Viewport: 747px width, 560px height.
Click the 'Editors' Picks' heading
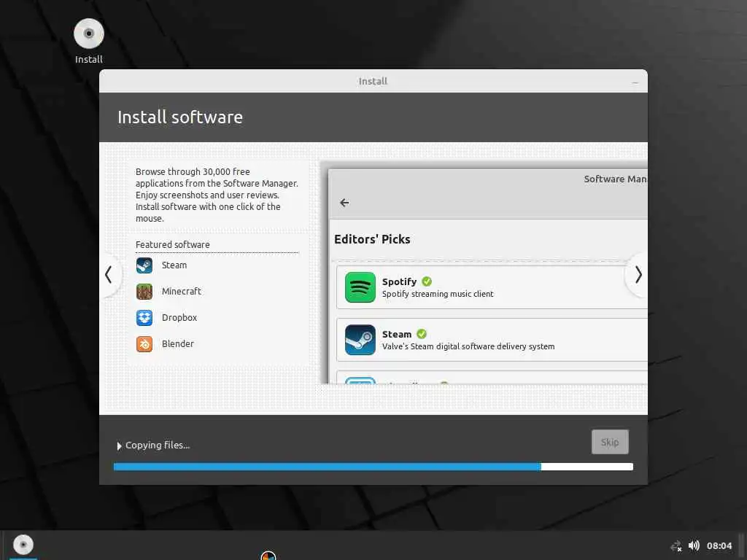coord(372,239)
